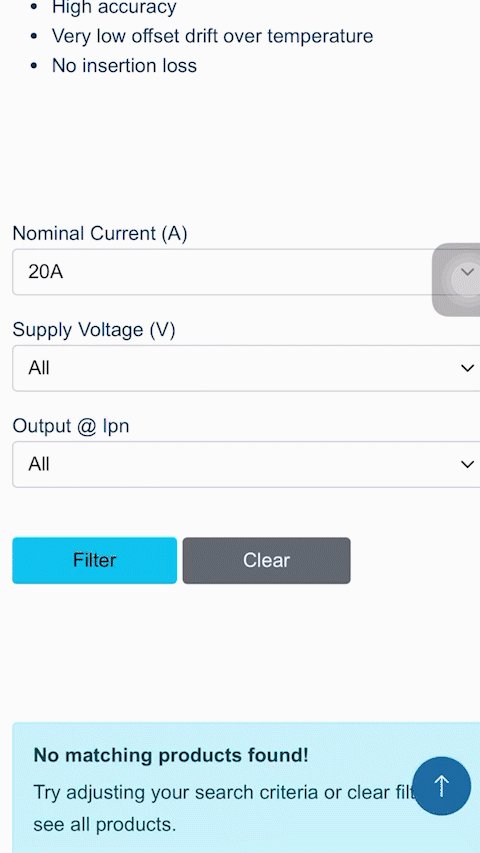Screen dimensions: 480x853
Task: Click the chevron on Nominal Current dropdown
Action: [x=467, y=272]
